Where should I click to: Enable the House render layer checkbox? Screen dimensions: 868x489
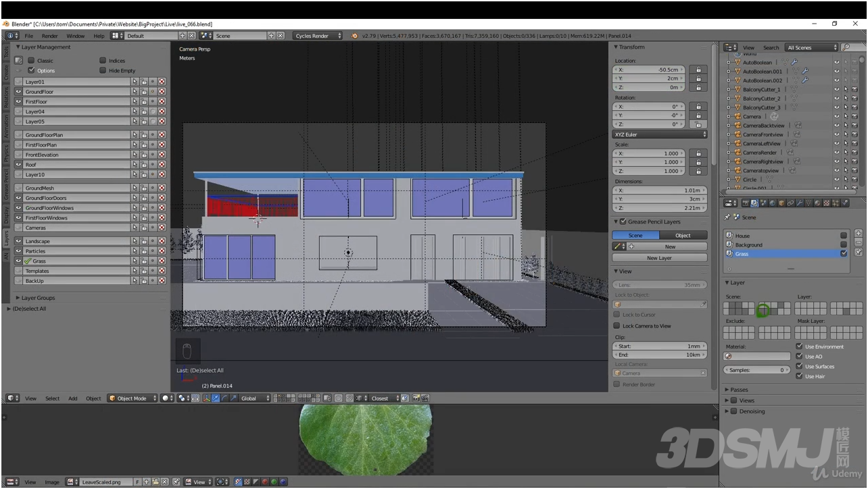tap(844, 236)
